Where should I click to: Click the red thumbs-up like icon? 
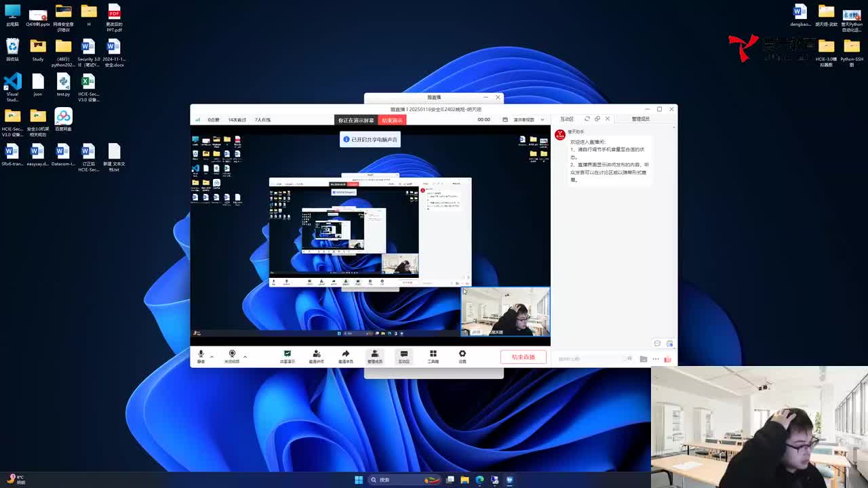668,359
